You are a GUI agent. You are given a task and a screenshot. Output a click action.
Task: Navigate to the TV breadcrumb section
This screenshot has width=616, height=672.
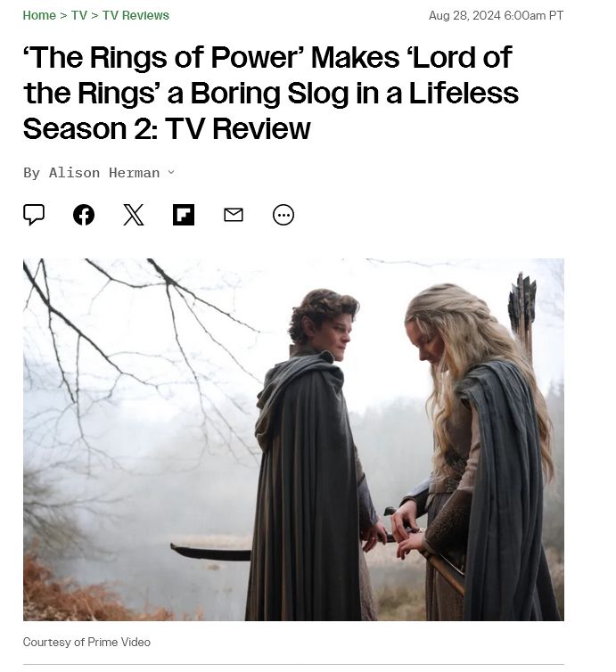point(79,15)
